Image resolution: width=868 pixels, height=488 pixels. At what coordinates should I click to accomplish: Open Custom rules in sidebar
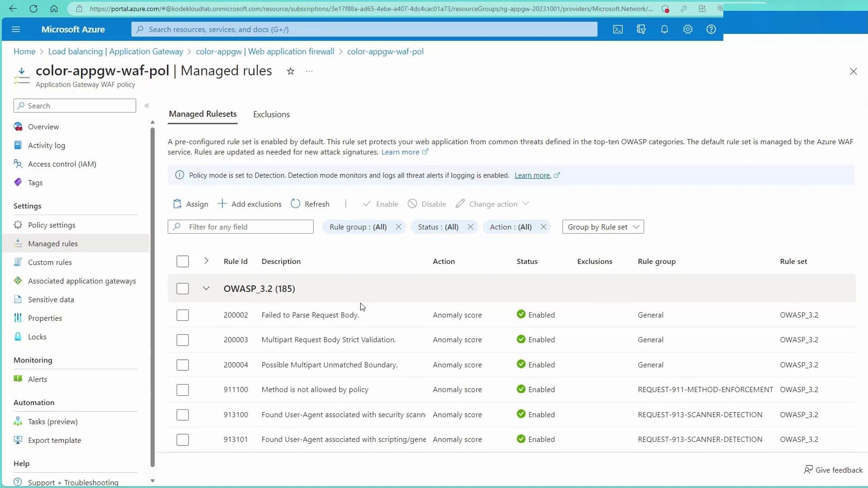tap(50, 262)
